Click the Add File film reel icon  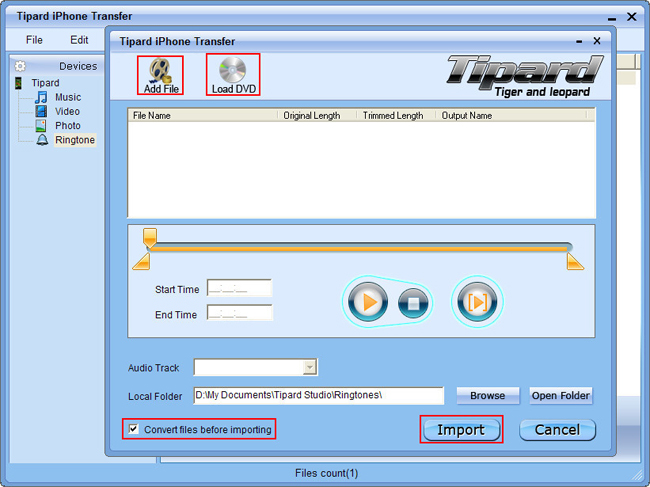coord(160,70)
